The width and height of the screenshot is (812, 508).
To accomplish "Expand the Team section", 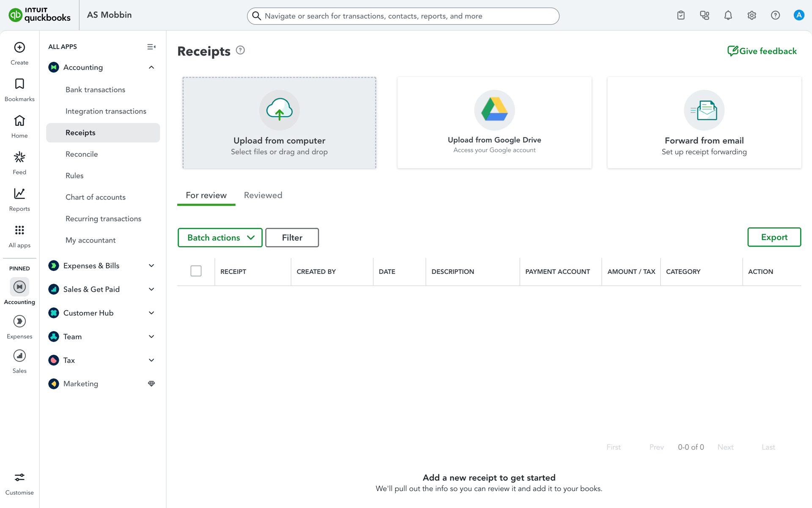I will pyautogui.click(x=151, y=337).
